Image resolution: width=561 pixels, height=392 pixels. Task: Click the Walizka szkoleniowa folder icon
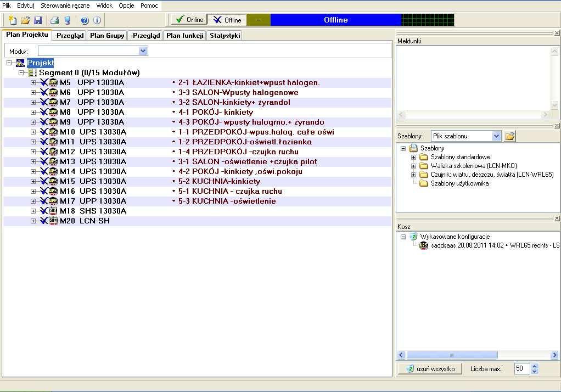pyautogui.click(x=424, y=166)
